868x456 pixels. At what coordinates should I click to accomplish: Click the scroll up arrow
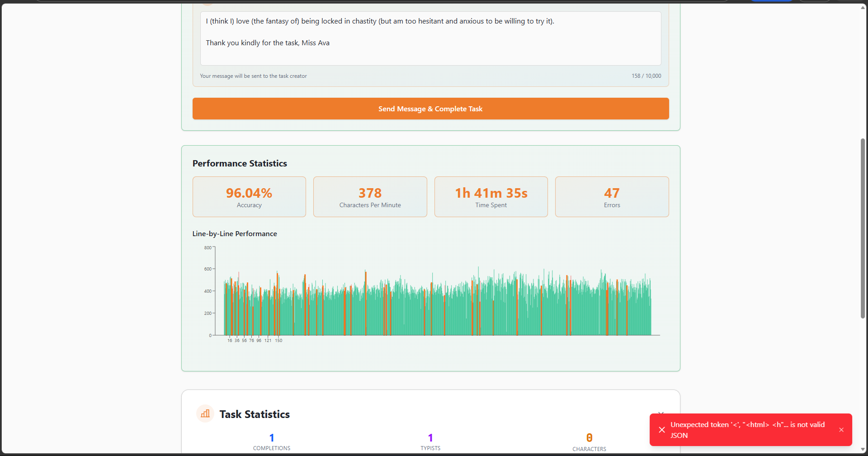tap(863, 7)
